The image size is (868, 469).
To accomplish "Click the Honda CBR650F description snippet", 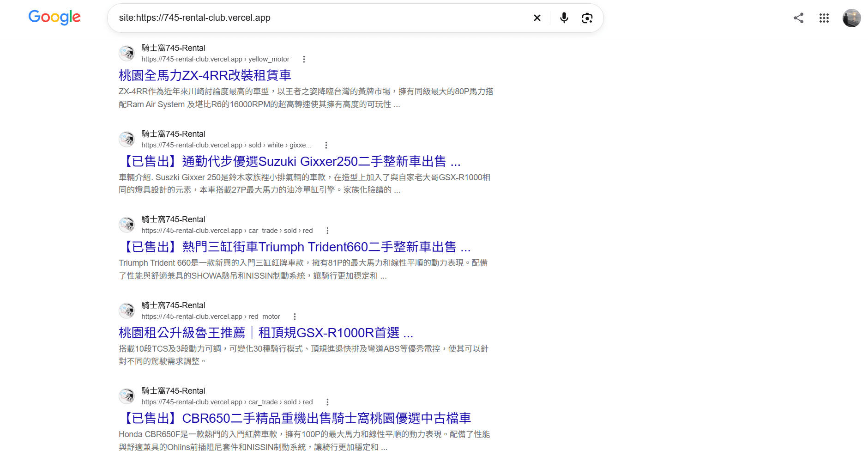I will click(x=304, y=441).
